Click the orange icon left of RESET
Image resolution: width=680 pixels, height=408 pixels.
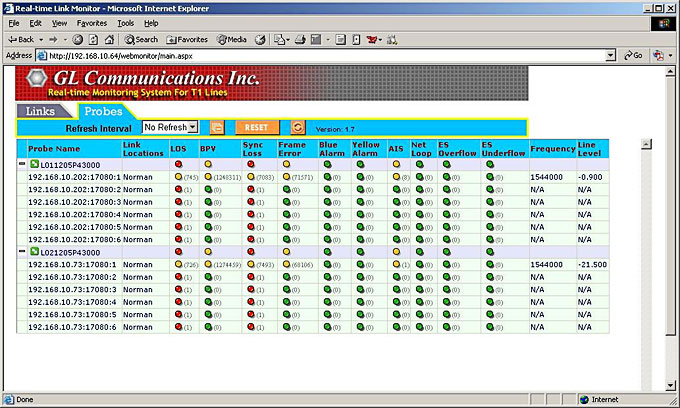pos(217,127)
